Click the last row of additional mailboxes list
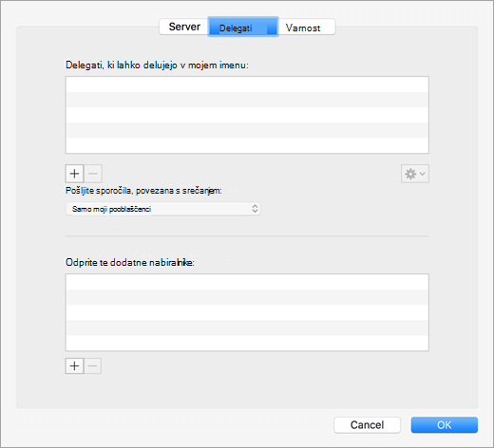 (247, 343)
